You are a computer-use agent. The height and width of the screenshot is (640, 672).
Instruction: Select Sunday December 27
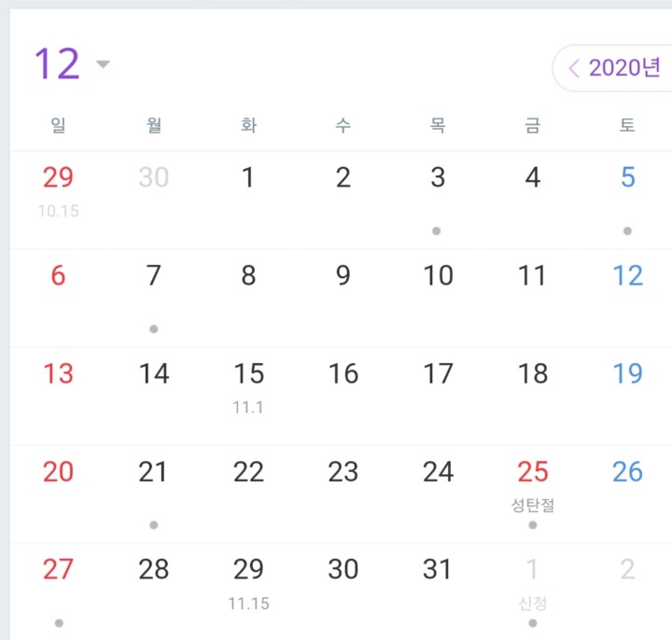[58, 570]
